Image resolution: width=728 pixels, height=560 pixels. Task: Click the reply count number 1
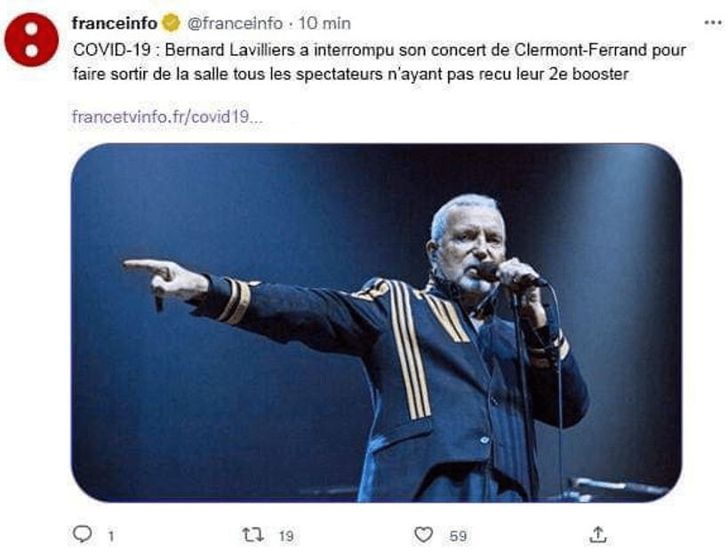tap(111, 536)
